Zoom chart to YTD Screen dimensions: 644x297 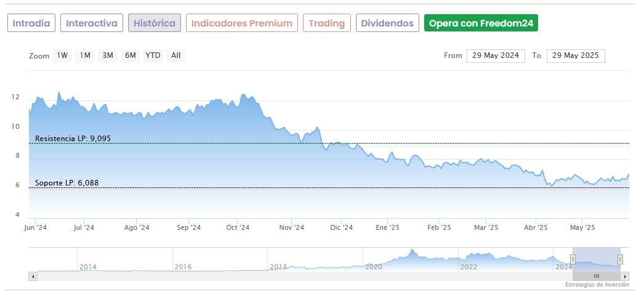153,55
